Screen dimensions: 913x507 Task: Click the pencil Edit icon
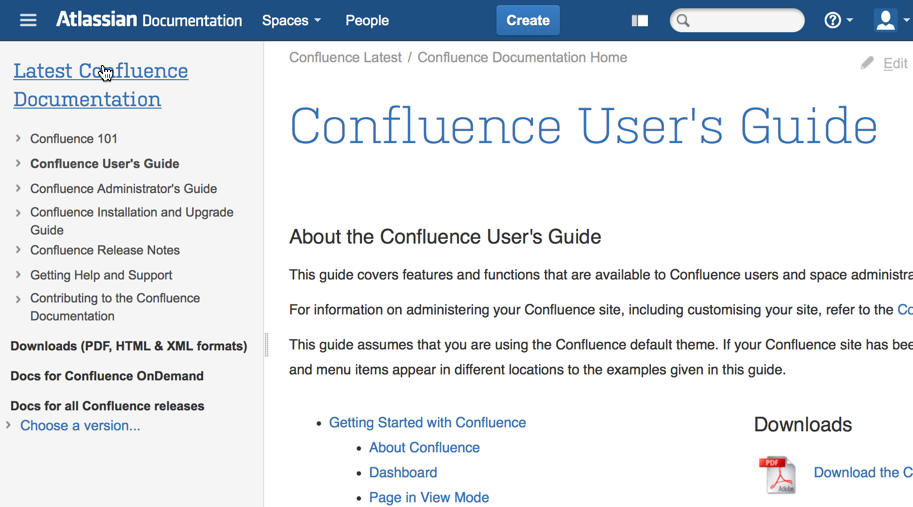pos(867,63)
